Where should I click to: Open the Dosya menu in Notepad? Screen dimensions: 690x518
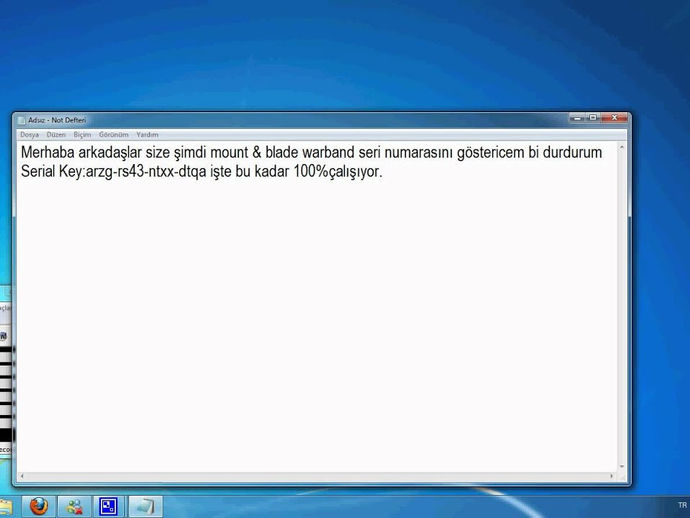(29, 135)
